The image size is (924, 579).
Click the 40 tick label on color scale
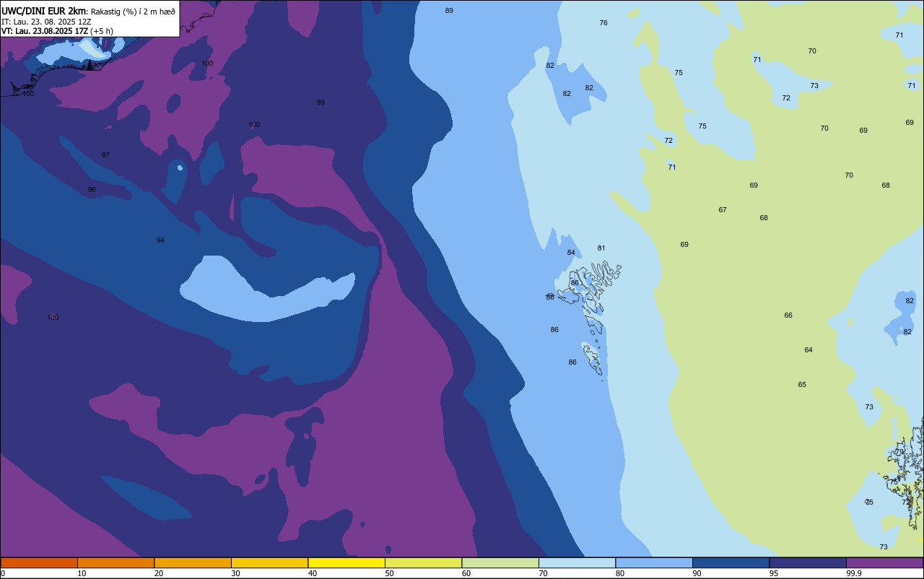(313, 573)
